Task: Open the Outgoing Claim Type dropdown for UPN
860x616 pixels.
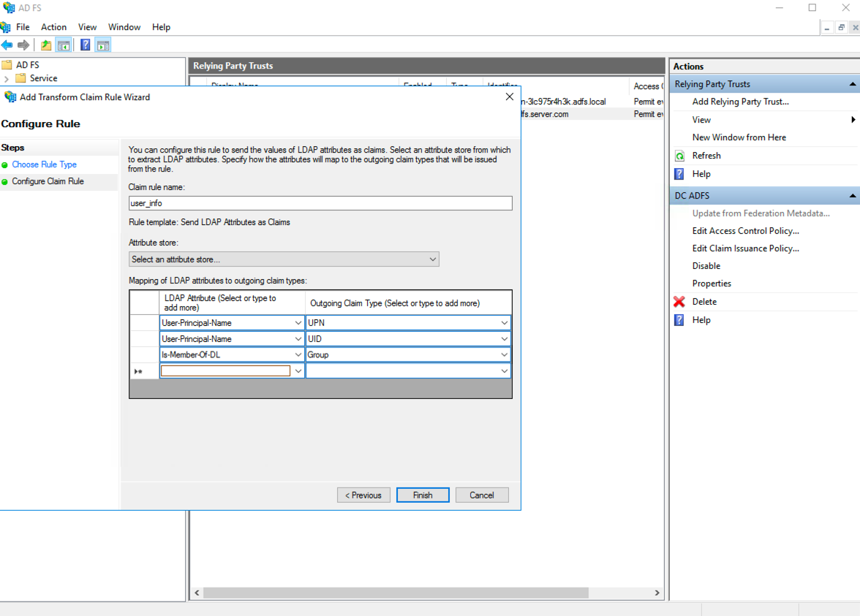Action: coord(505,322)
